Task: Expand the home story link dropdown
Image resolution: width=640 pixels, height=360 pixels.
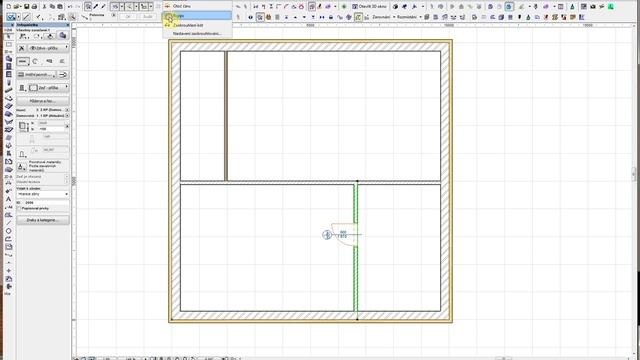Action: pos(67,116)
